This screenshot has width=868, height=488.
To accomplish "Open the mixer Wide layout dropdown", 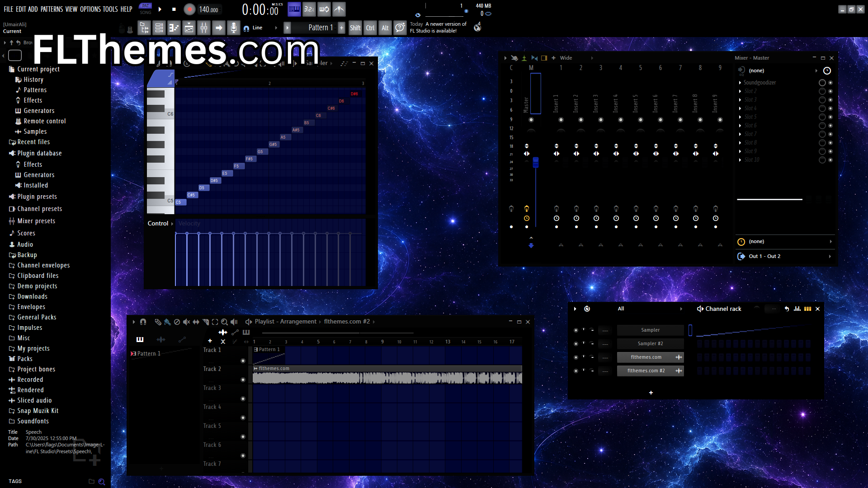I will (x=576, y=58).
